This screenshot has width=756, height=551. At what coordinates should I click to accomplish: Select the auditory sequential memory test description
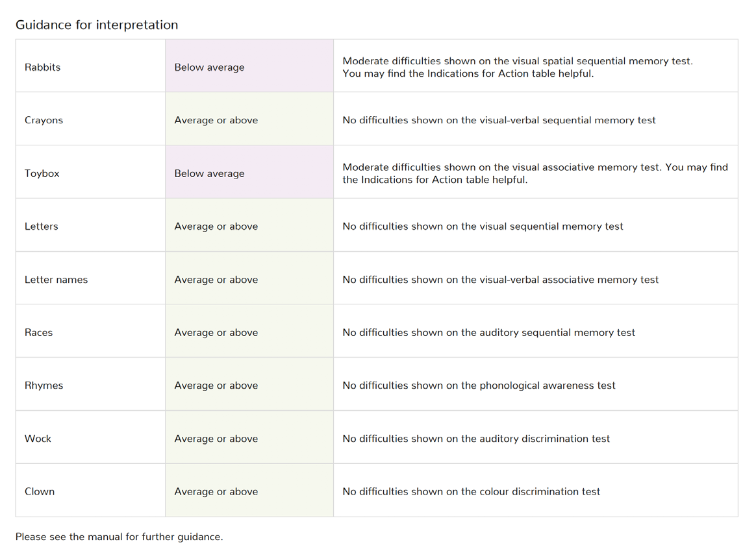click(x=489, y=333)
